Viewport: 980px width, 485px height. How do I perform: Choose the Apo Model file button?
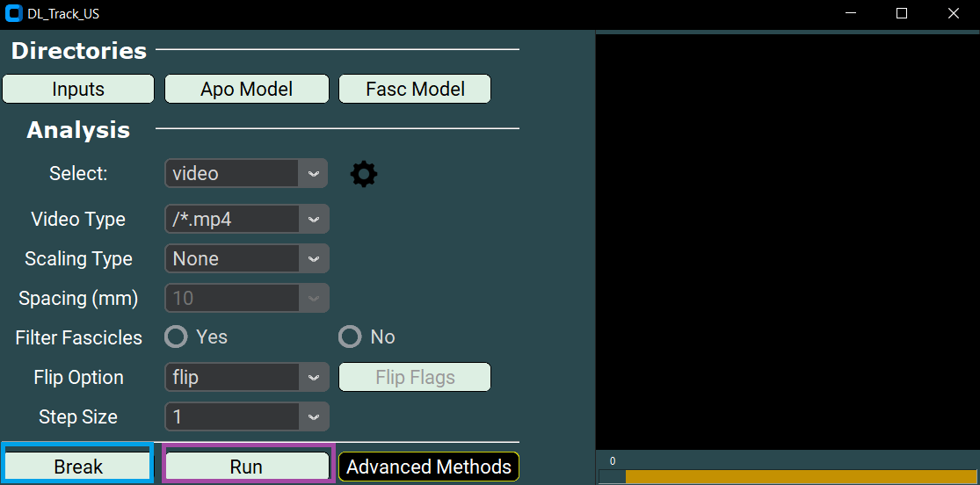[x=246, y=89]
